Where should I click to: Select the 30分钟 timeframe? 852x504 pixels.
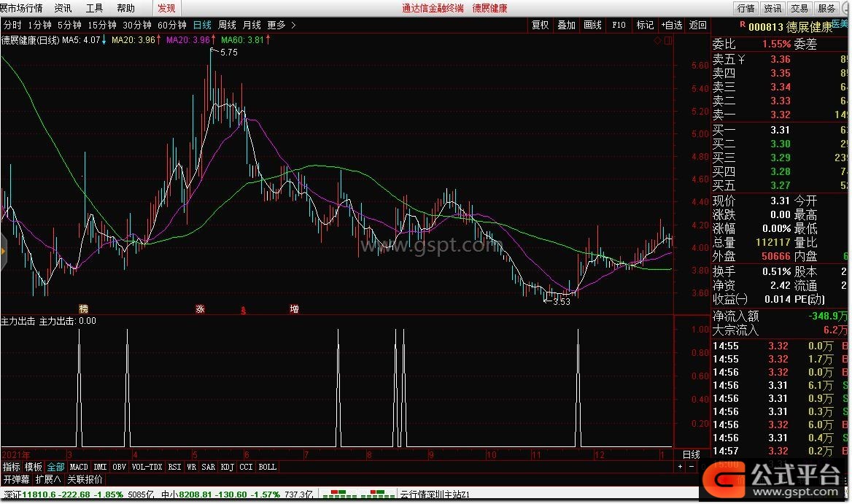[137, 25]
